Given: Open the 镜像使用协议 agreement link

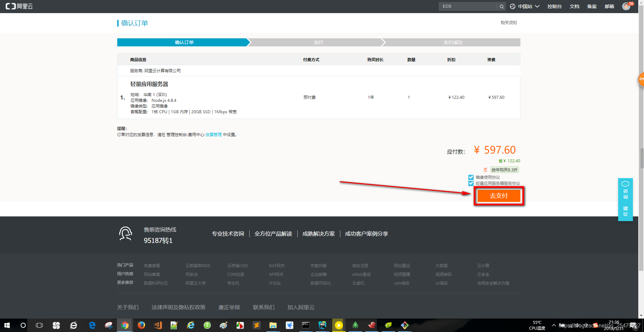Looking at the screenshot, I should click(487, 177).
